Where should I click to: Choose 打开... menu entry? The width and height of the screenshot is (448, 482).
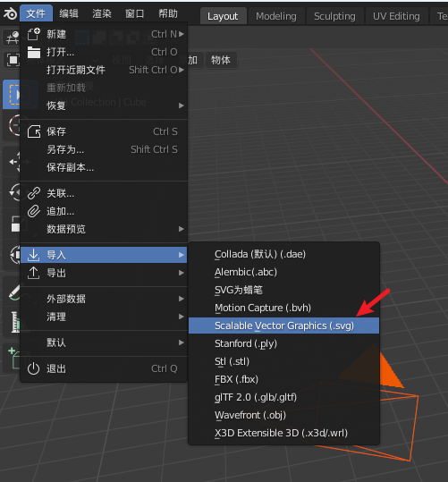tap(104, 52)
